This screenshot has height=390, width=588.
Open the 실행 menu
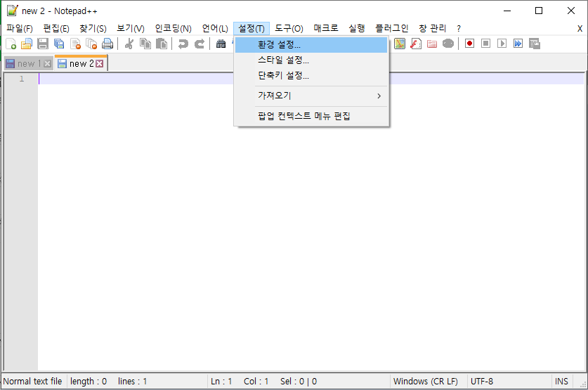coord(357,29)
